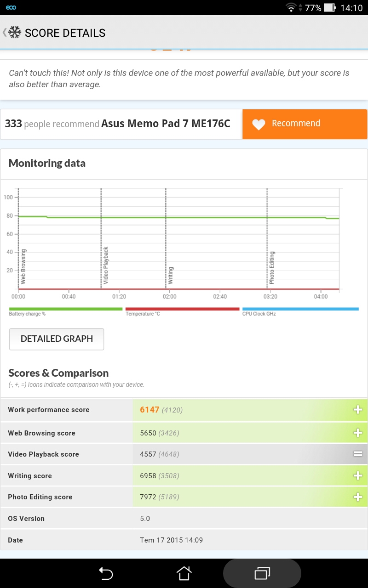The width and height of the screenshot is (368, 588).
Task: Open the DETAILED GRAPH button
Action: [57, 339]
